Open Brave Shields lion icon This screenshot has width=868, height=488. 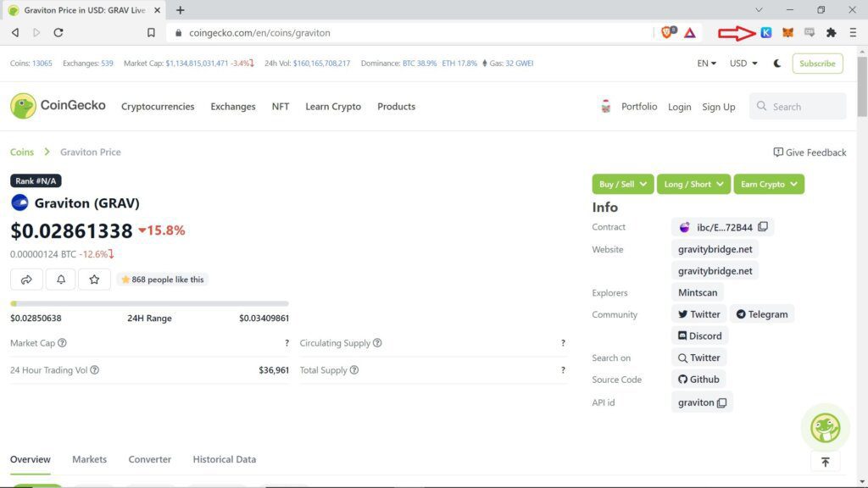[668, 33]
